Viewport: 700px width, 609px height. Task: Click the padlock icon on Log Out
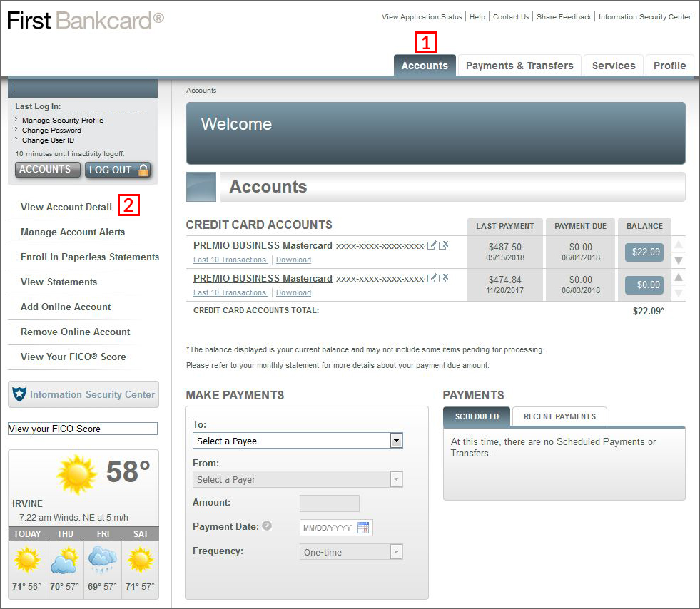[x=143, y=170]
